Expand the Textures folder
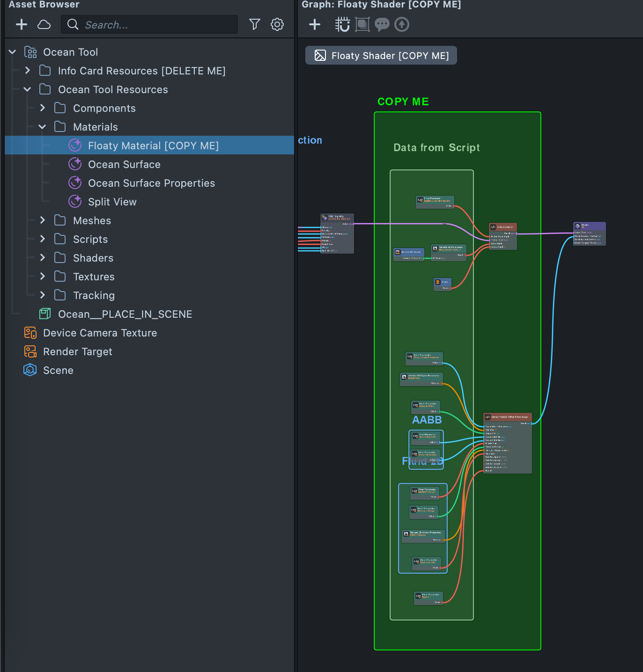 tap(43, 277)
